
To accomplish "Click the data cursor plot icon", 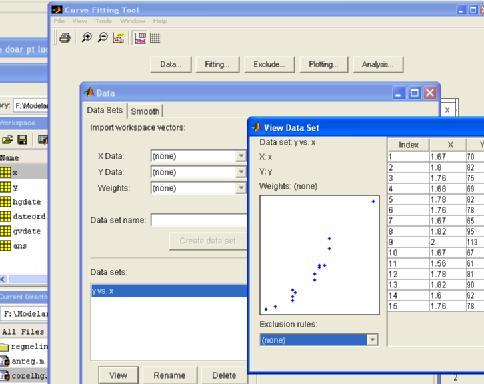I will point(119,38).
